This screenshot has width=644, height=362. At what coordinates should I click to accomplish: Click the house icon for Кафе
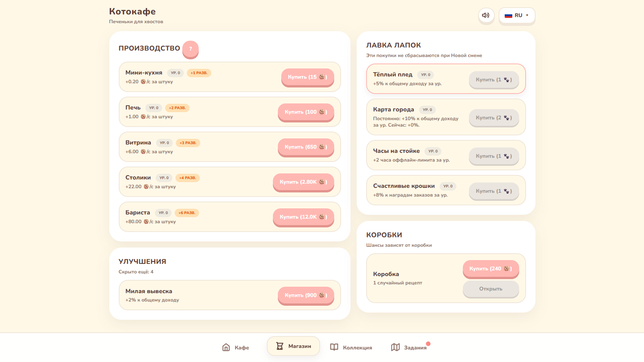pos(226,347)
